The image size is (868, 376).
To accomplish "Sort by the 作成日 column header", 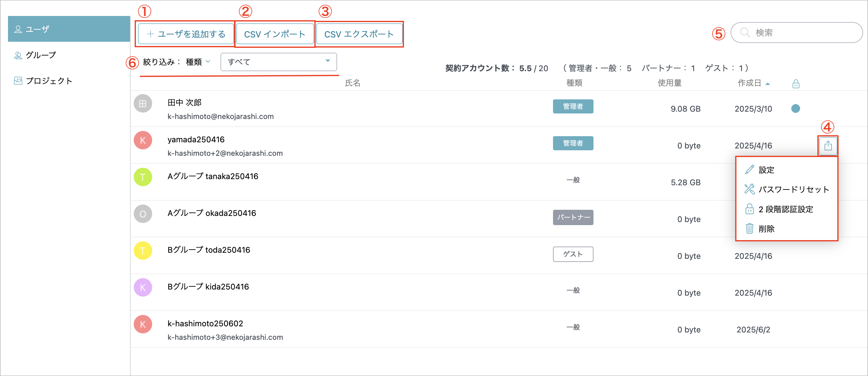I will pyautogui.click(x=753, y=83).
